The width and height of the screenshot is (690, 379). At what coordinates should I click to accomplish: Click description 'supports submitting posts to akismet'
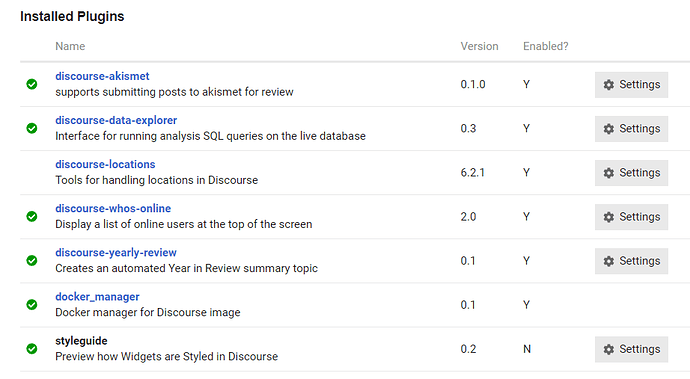tap(174, 92)
